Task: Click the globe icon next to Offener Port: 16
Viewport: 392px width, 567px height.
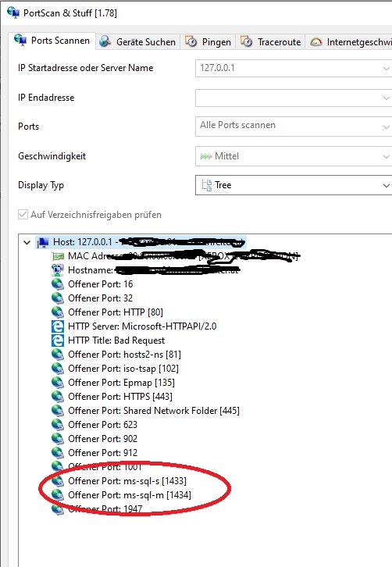Action: point(58,284)
